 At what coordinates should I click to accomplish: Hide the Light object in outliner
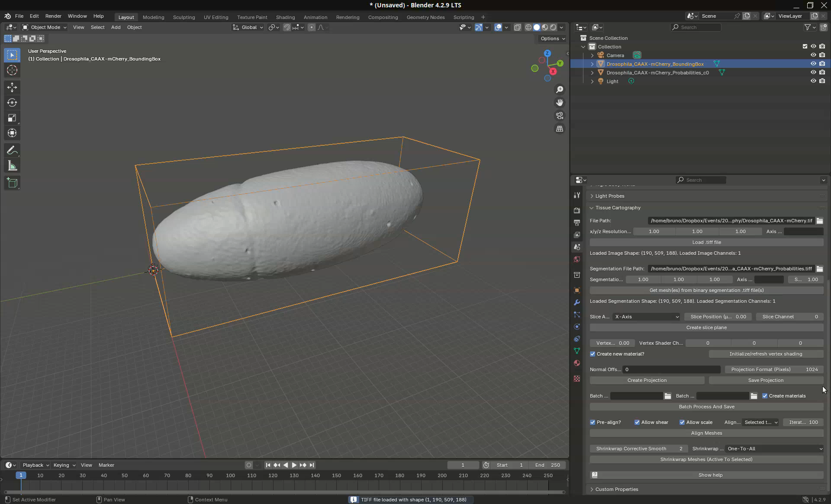click(813, 81)
